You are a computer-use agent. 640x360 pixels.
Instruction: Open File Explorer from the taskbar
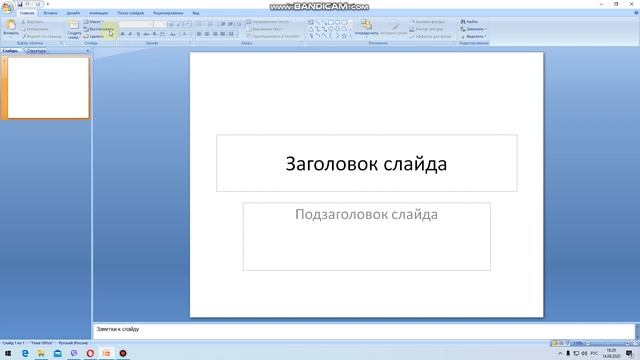pyautogui.click(x=41, y=353)
